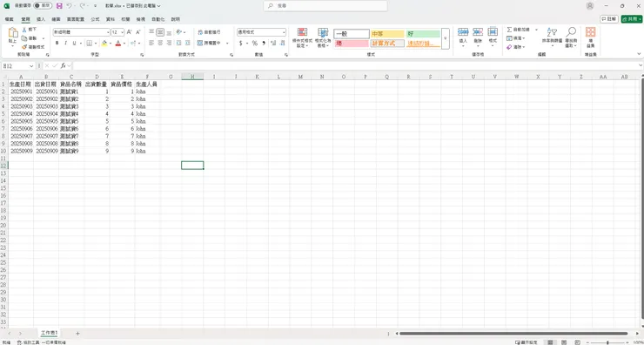Click the green Share button

click(631, 19)
